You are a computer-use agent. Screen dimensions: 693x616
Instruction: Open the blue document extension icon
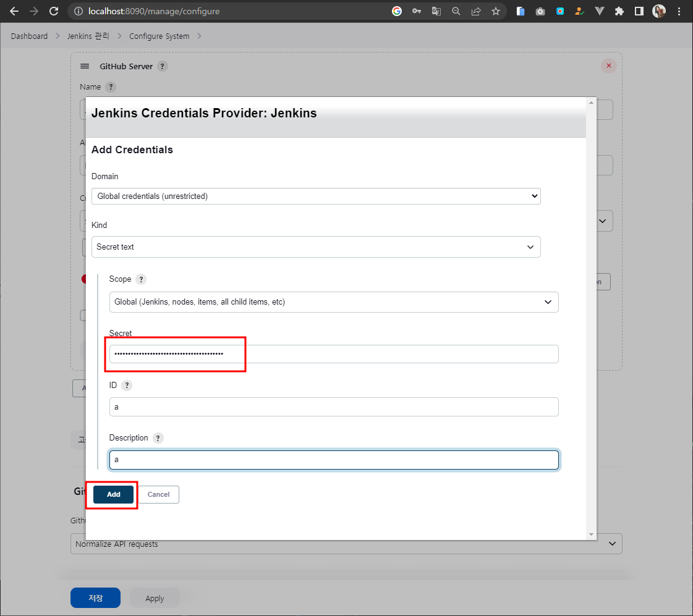pyautogui.click(x=521, y=11)
